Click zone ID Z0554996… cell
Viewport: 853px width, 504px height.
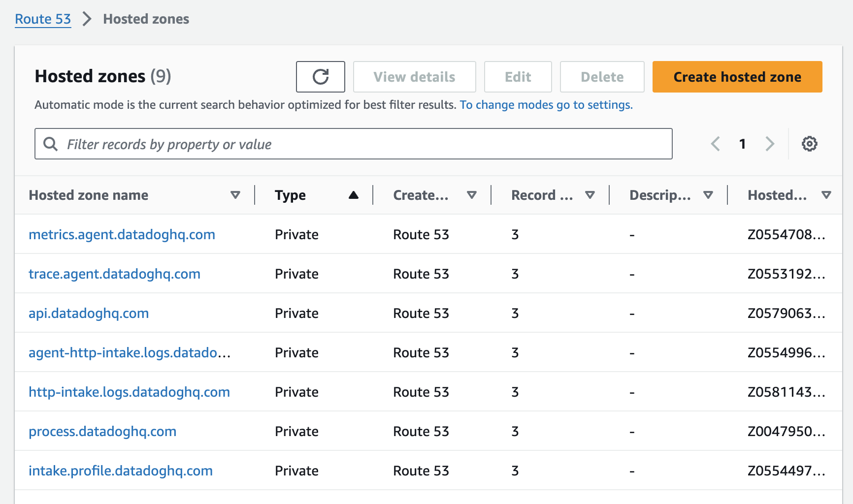pyautogui.click(x=787, y=352)
